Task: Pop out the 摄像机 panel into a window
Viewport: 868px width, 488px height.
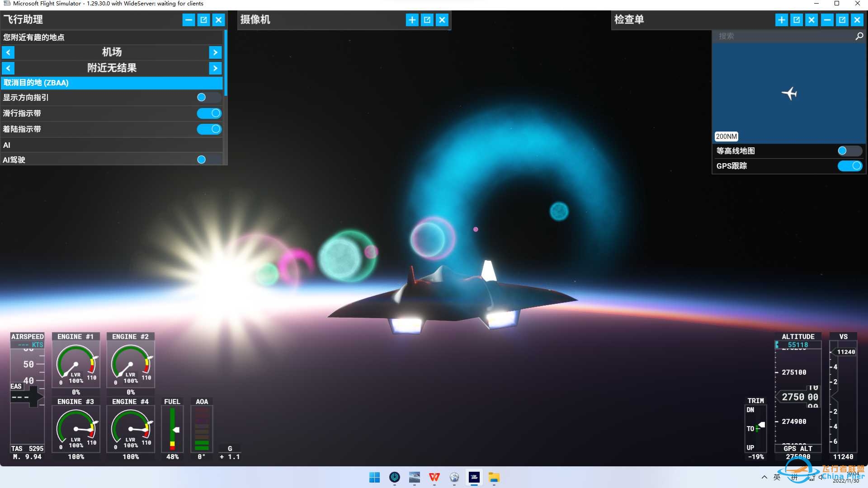Action: pyautogui.click(x=427, y=20)
